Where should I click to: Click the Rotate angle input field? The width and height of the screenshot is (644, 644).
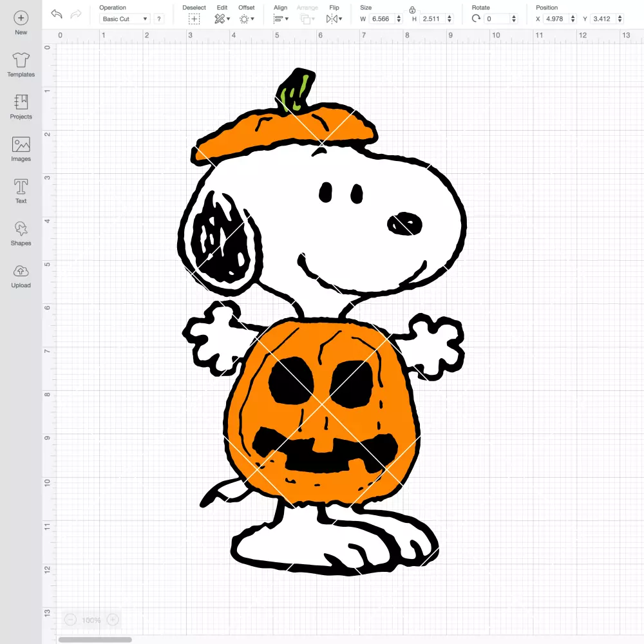point(497,19)
